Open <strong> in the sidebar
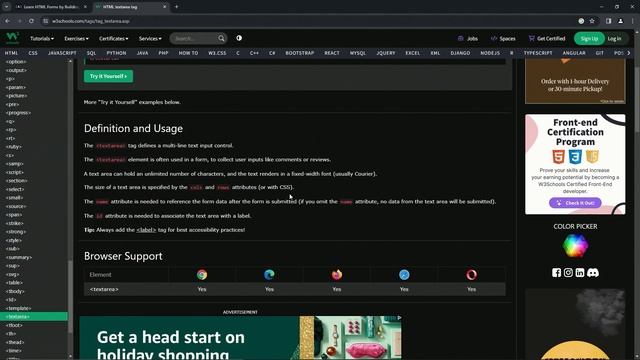 (x=16, y=232)
